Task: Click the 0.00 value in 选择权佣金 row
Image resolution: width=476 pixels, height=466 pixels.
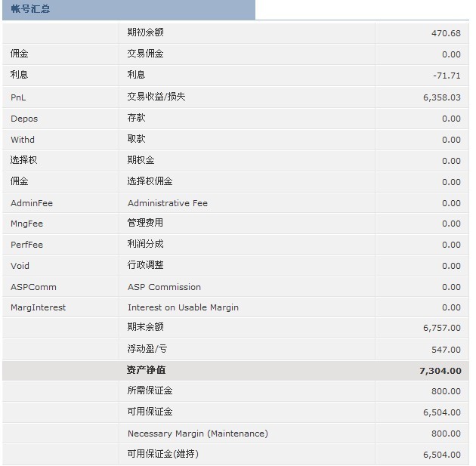Action: (x=451, y=182)
